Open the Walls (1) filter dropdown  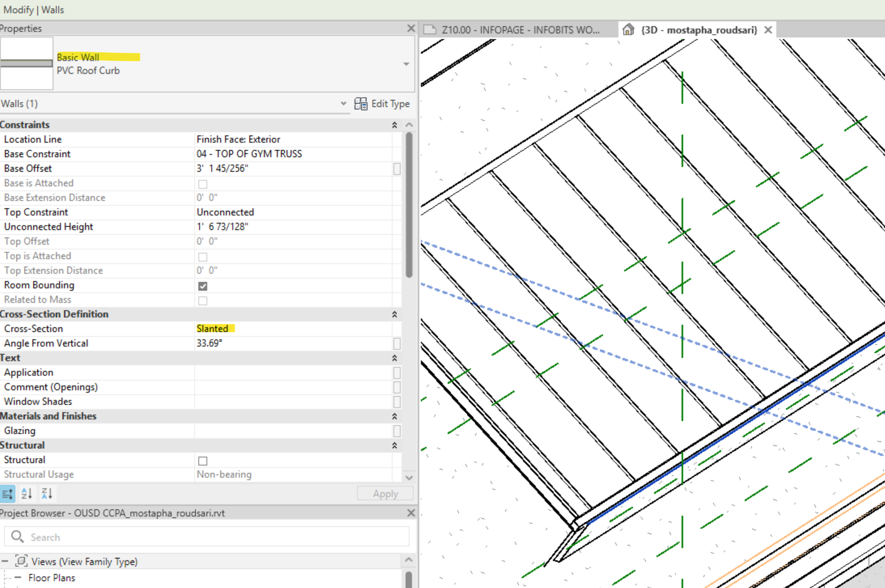coord(343,104)
